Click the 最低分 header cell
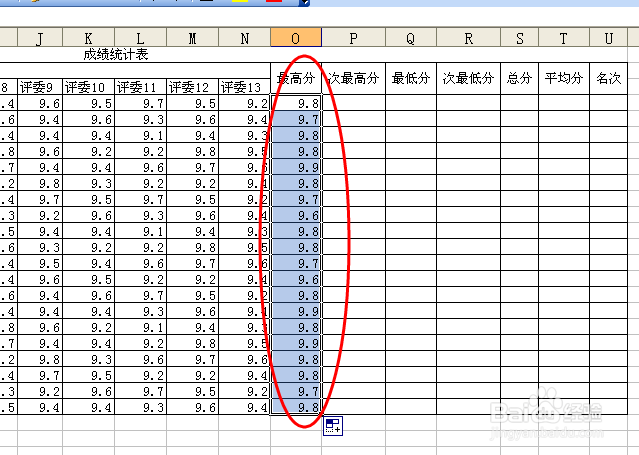The width and height of the screenshot is (639, 455). (411, 78)
